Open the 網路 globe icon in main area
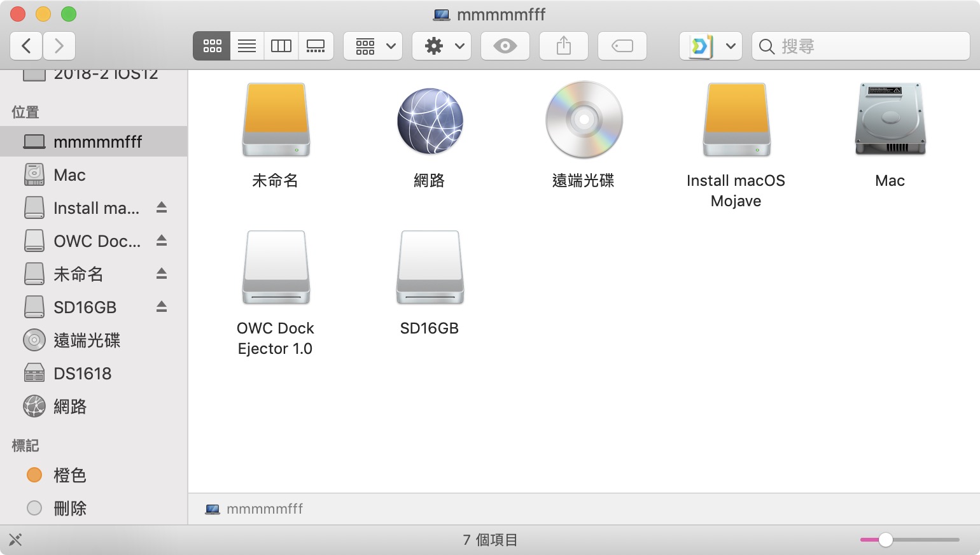Image resolution: width=980 pixels, height=555 pixels. [x=430, y=121]
